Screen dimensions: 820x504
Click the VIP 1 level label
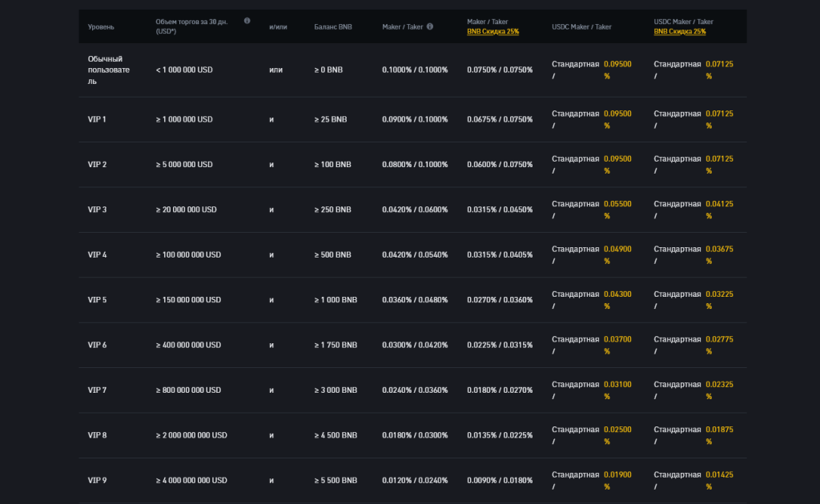(x=97, y=119)
